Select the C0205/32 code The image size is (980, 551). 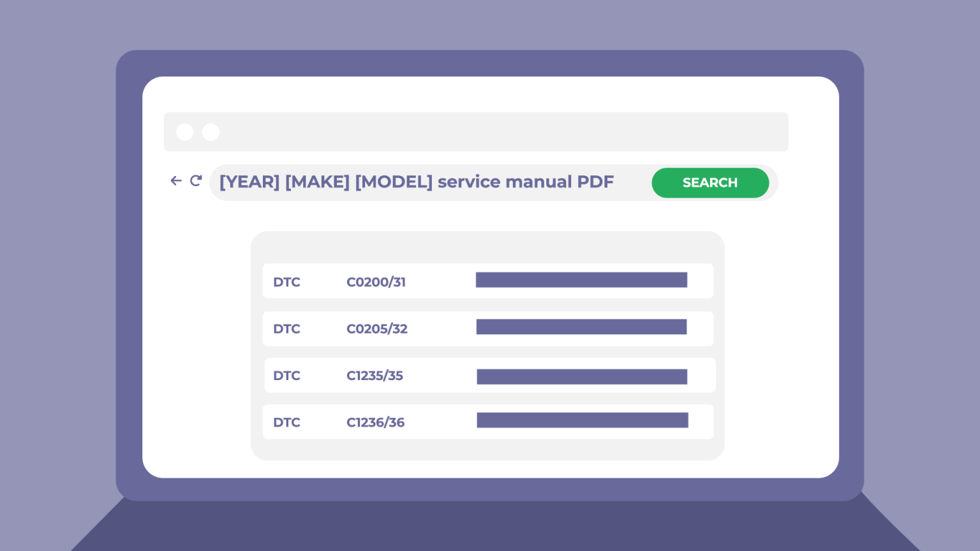(x=376, y=329)
